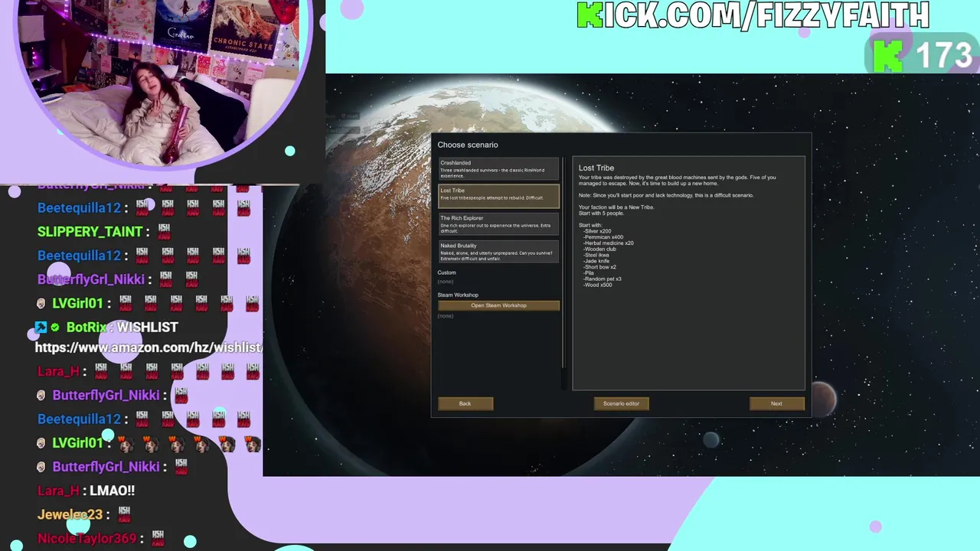Screen dimensions: 980x551
Task: Open the amazon.com wishlist link in chat
Action: tap(149, 347)
